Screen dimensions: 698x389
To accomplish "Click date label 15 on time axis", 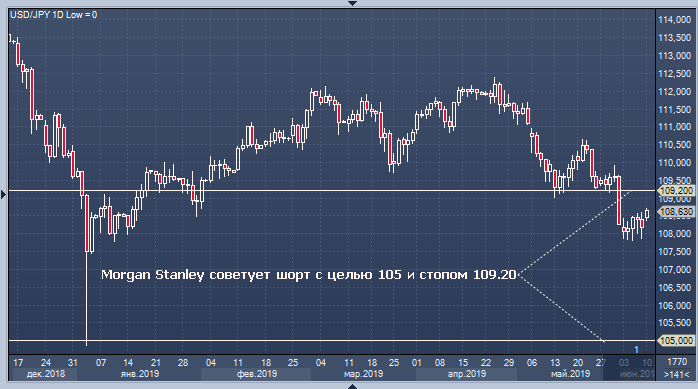I will pos(463,363).
